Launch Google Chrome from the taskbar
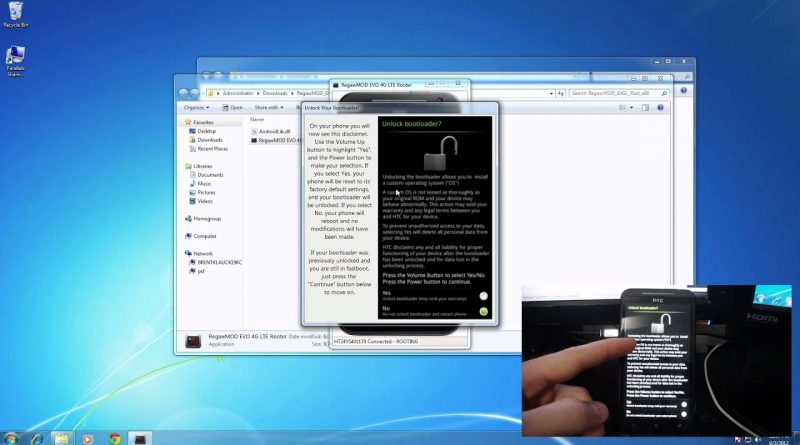Viewport: 800px width, 445px height. click(115, 438)
